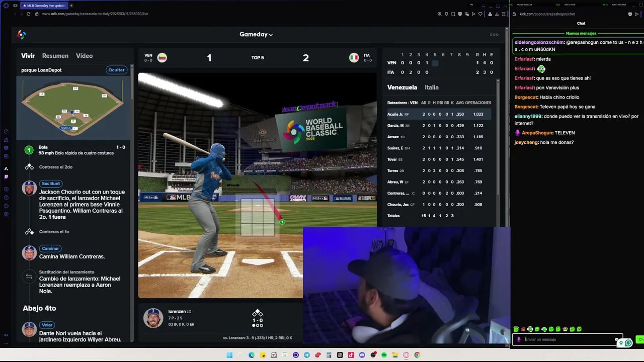
Task: Open Discord from taskbar
Action: 362,355
